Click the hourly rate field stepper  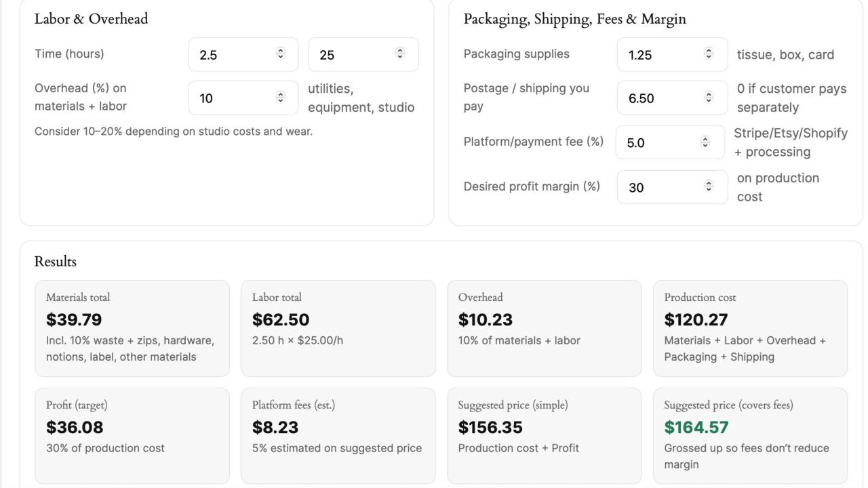click(400, 54)
